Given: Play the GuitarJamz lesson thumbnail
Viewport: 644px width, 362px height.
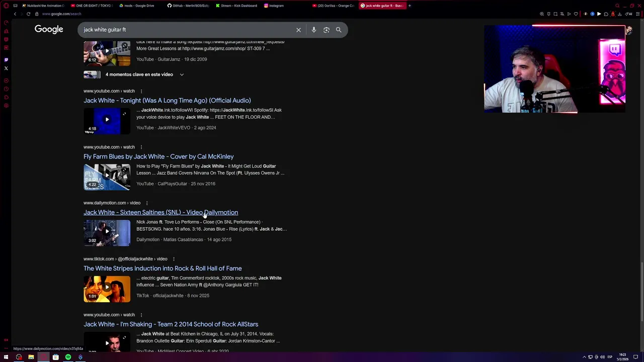Looking at the screenshot, I should tap(107, 53).
